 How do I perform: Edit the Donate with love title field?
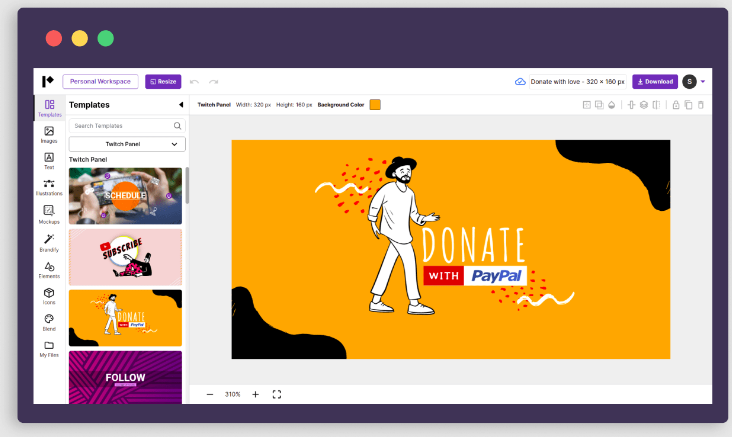(x=577, y=82)
